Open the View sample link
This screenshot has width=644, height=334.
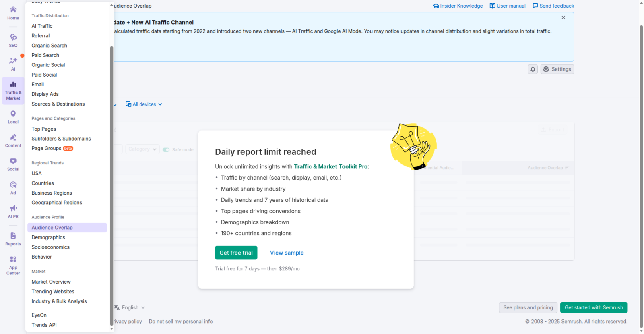tap(287, 253)
